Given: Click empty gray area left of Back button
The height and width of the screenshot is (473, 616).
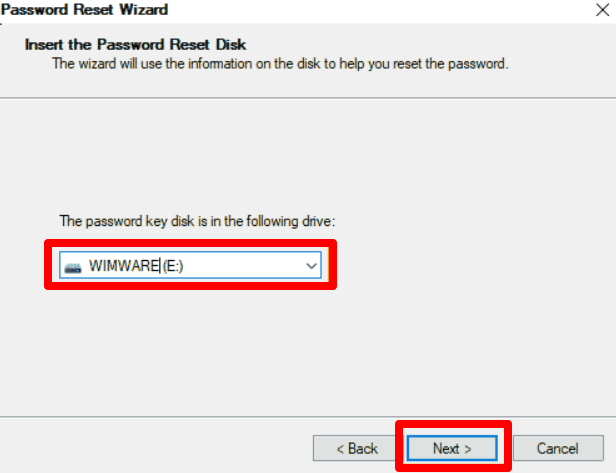Looking at the screenshot, I should [x=150, y=448].
